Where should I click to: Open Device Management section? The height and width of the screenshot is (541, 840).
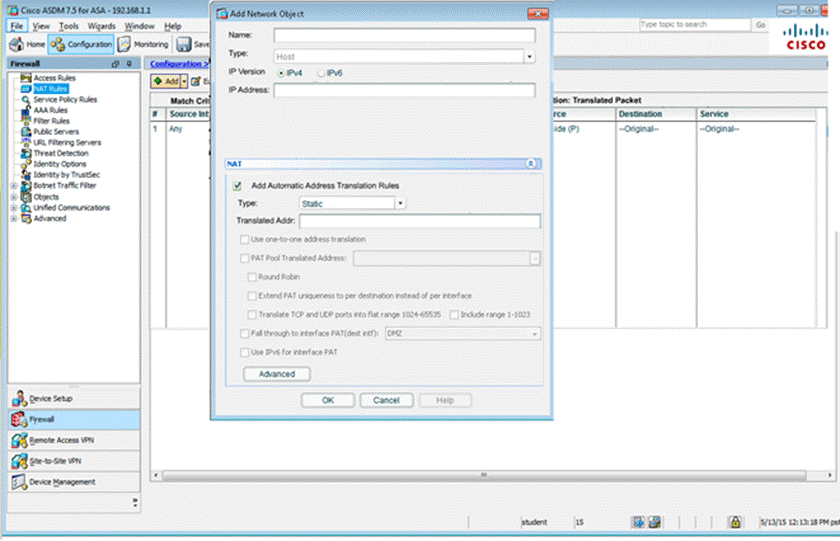point(62,482)
